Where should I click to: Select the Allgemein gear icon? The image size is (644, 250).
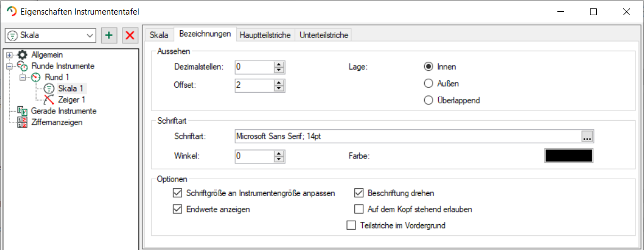pos(22,55)
